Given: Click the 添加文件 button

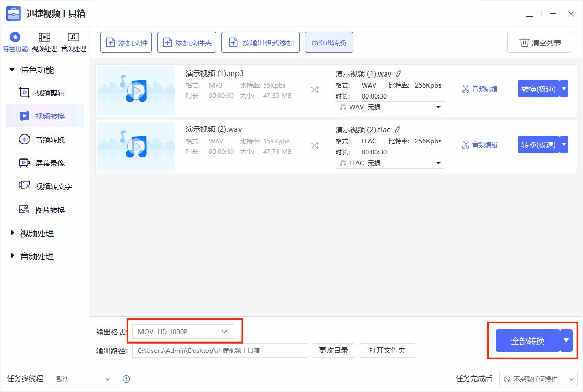Looking at the screenshot, I should [126, 42].
